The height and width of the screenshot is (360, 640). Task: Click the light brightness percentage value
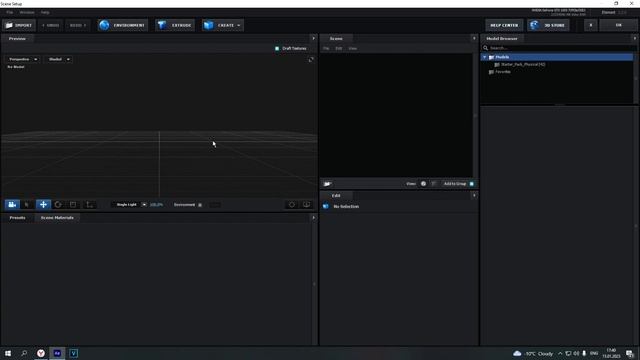tap(156, 204)
